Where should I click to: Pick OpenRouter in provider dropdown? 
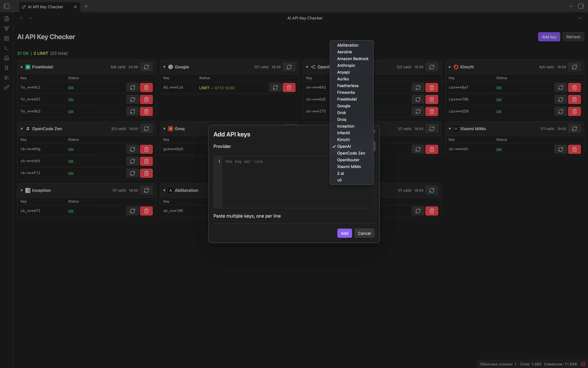tap(351, 160)
